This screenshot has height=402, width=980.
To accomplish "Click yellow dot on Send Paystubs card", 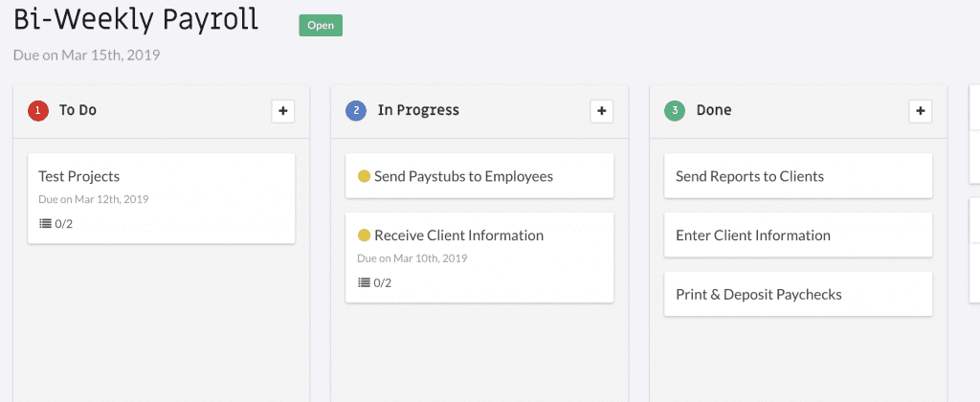I will [x=365, y=176].
